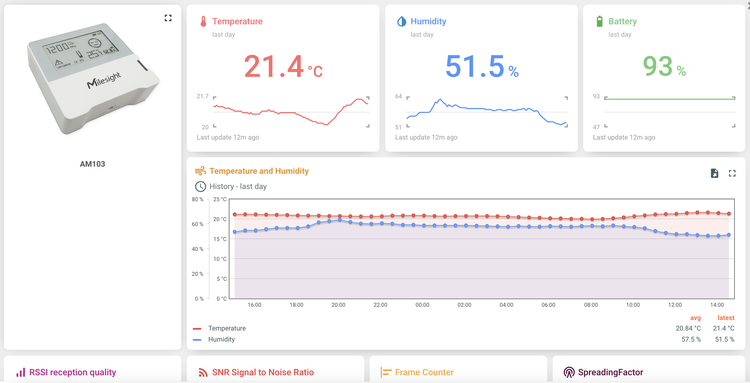Click RSSI reception quality title

[73, 372]
